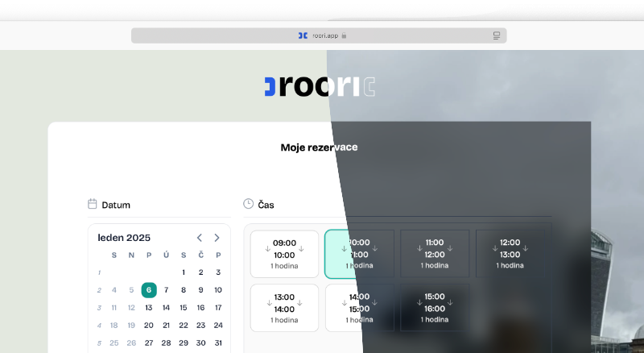Click the reader icon in the address bar

(497, 35)
